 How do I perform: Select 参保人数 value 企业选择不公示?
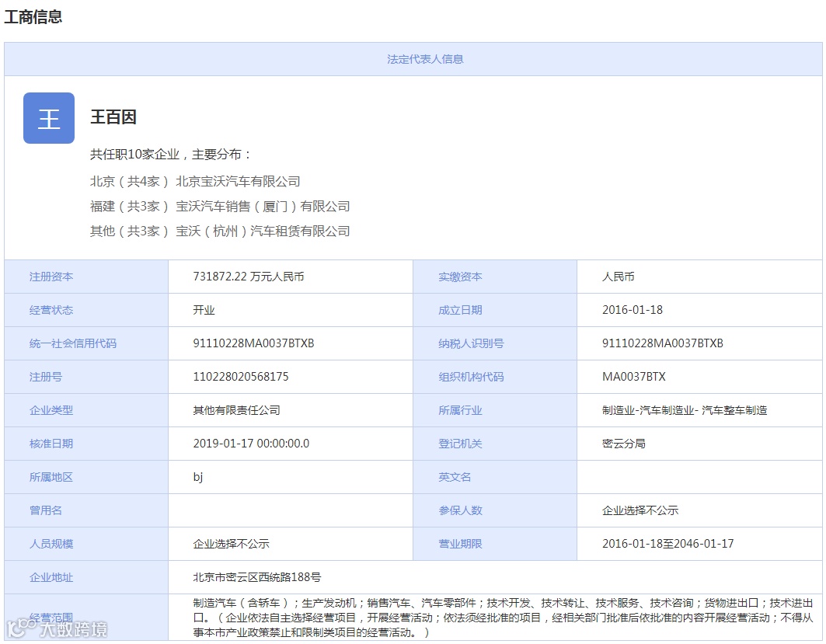pyautogui.click(x=640, y=510)
